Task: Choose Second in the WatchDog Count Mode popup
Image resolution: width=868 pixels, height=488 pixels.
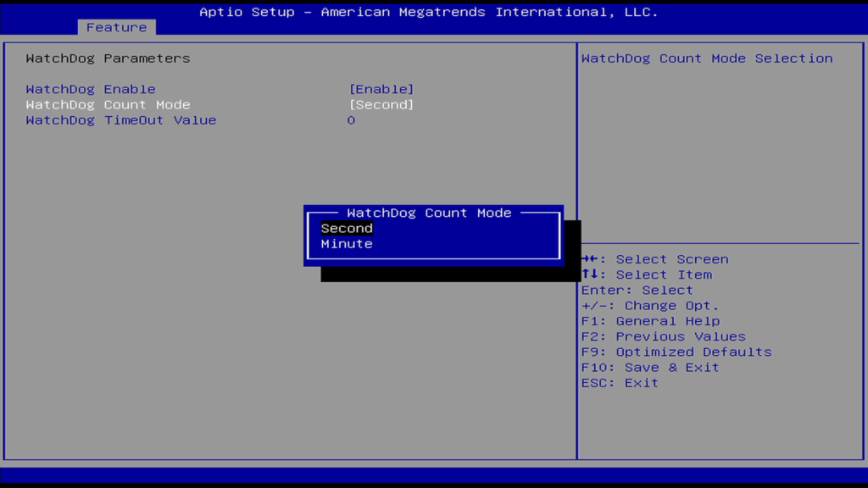Action: [x=347, y=228]
